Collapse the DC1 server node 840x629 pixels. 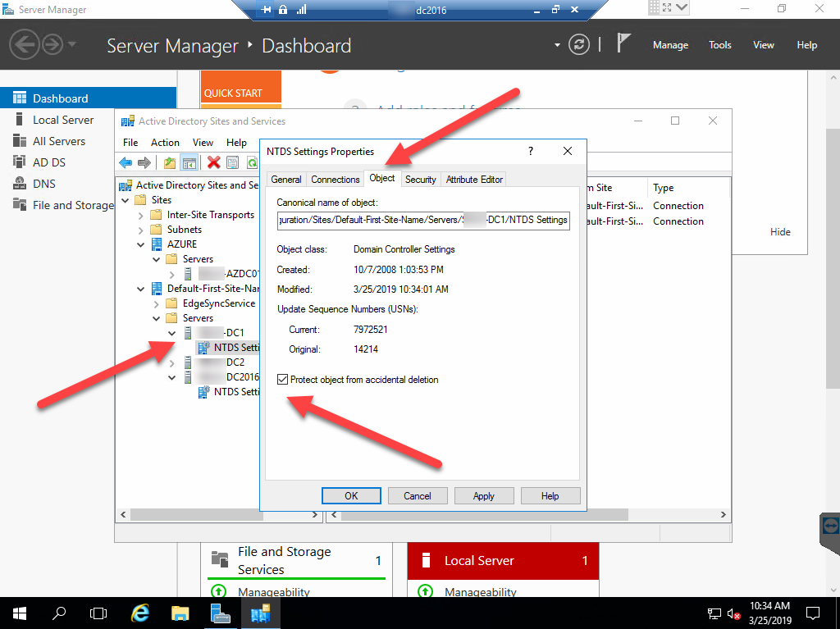[172, 333]
